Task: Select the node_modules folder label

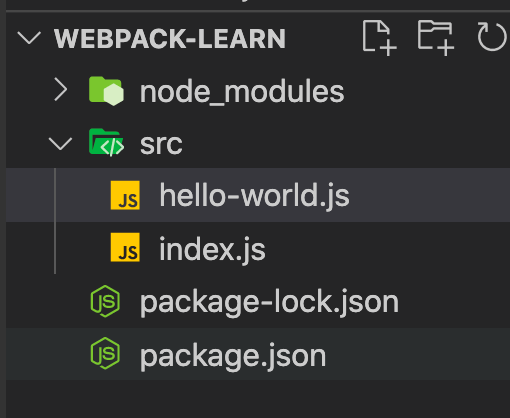Action: (242, 92)
